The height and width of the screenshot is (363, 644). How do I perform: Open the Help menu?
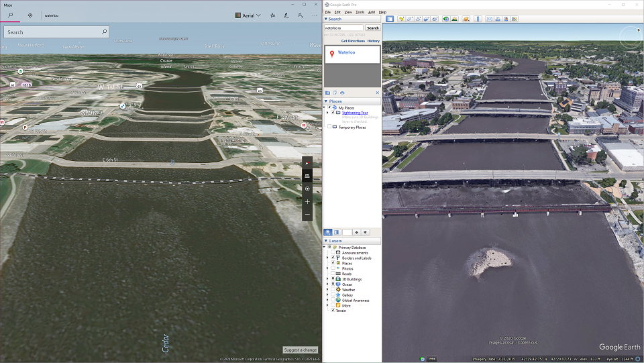point(382,12)
